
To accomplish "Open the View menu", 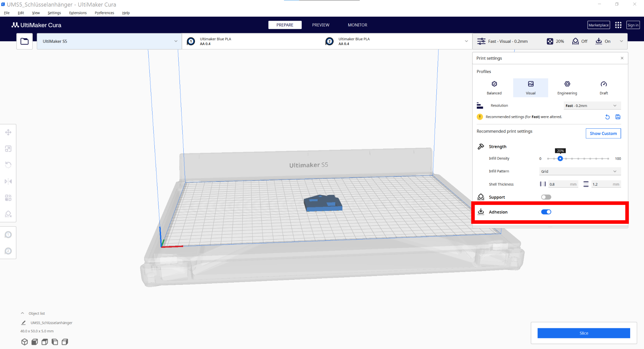I will [36, 13].
